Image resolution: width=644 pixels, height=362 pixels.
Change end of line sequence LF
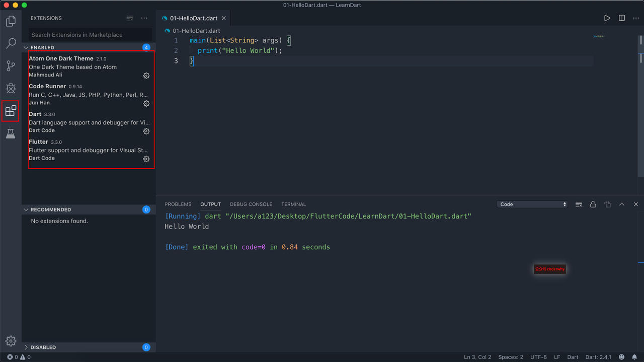coord(557,357)
